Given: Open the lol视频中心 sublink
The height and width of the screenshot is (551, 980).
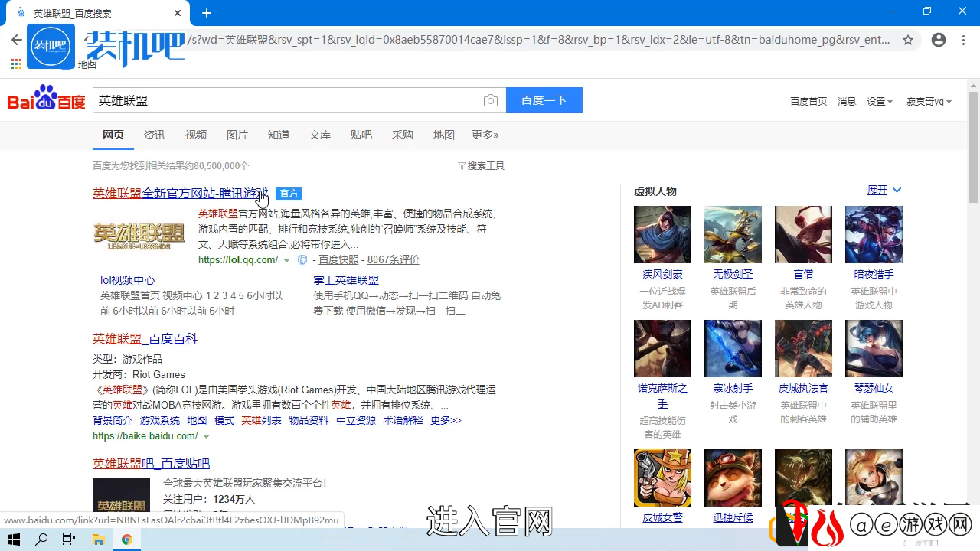Looking at the screenshot, I should coord(128,281).
